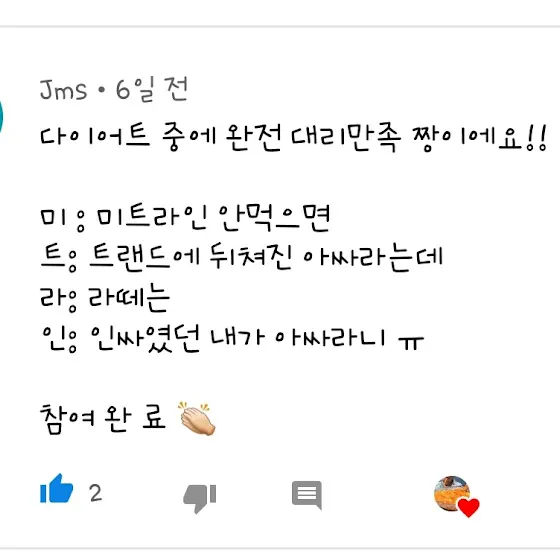Click the bullet separator between Jms and date
This screenshot has width=560, height=560.
(101, 90)
